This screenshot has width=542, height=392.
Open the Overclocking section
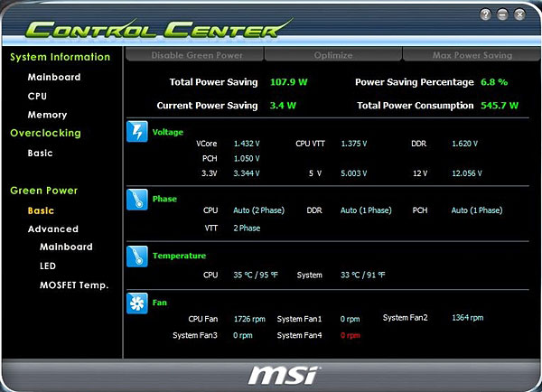(46, 133)
